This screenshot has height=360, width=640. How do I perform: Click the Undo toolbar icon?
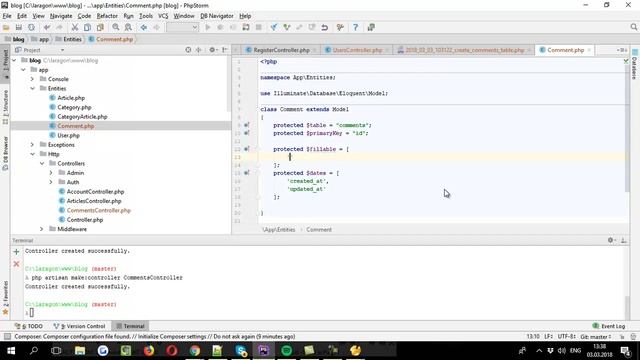tap(47, 27)
